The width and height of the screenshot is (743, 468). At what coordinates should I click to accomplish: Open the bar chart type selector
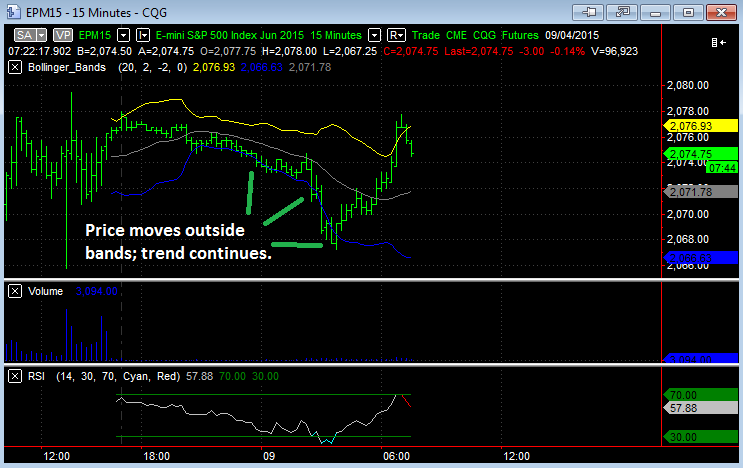[x=143, y=35]
